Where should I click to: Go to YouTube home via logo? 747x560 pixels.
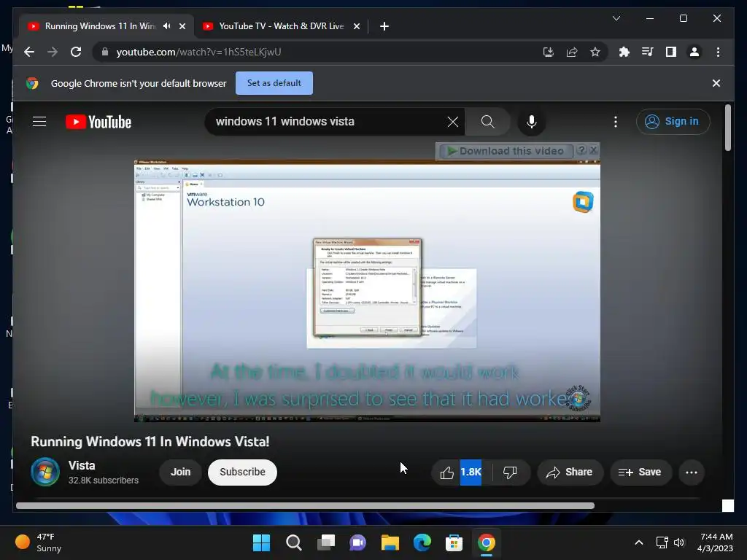point(98,122)
